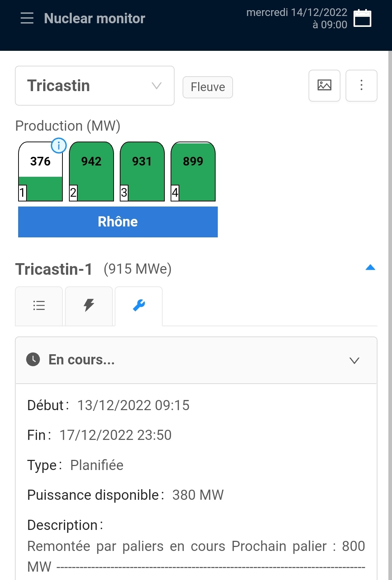Switch to the list details tab
Image resolution: width=392 pixels, height=580 pixels.
(39, 306)
